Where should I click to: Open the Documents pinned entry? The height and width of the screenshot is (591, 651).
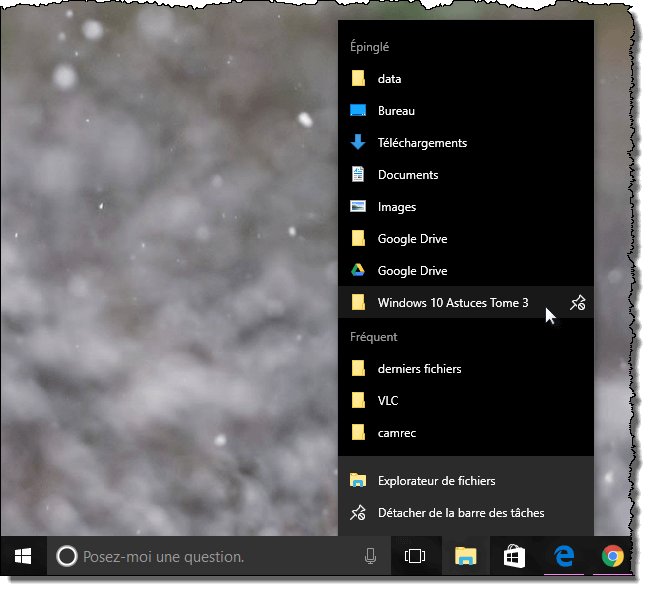click(x=407, y=175)
